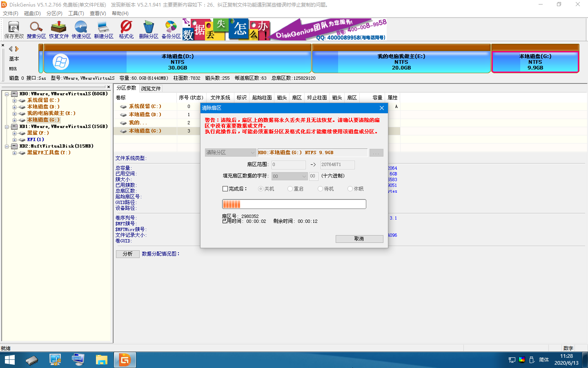Collapse the HD2 MsftVirtualDisk node
Viewport: 588px width, 368px height.
tap(7, 146)
